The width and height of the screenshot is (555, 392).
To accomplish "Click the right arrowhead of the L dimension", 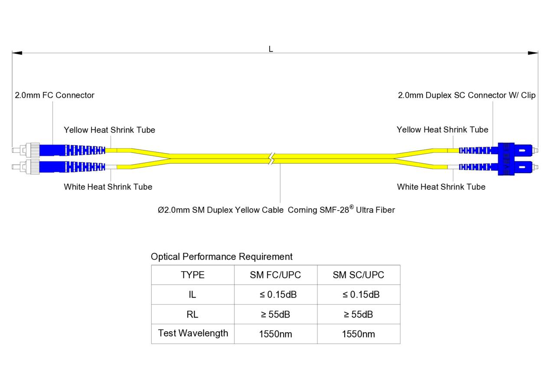I will click(532, 53).
